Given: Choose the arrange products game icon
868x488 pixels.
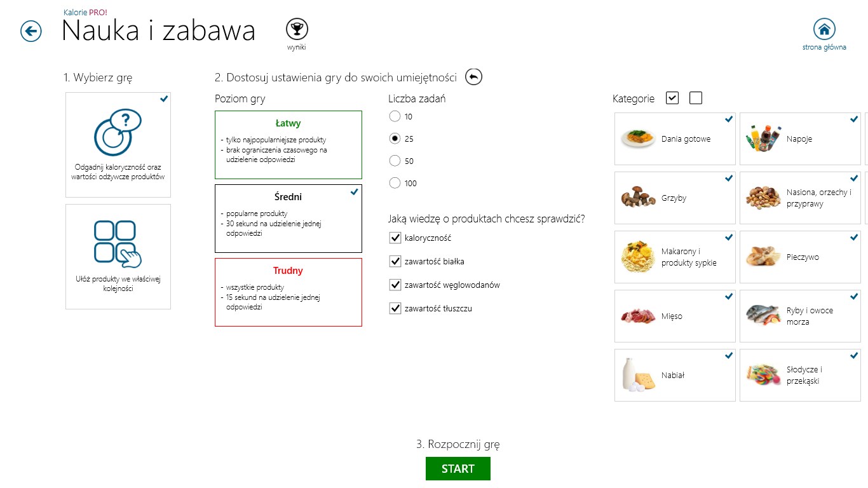Looking at the screenshot, I should (118, 244).
